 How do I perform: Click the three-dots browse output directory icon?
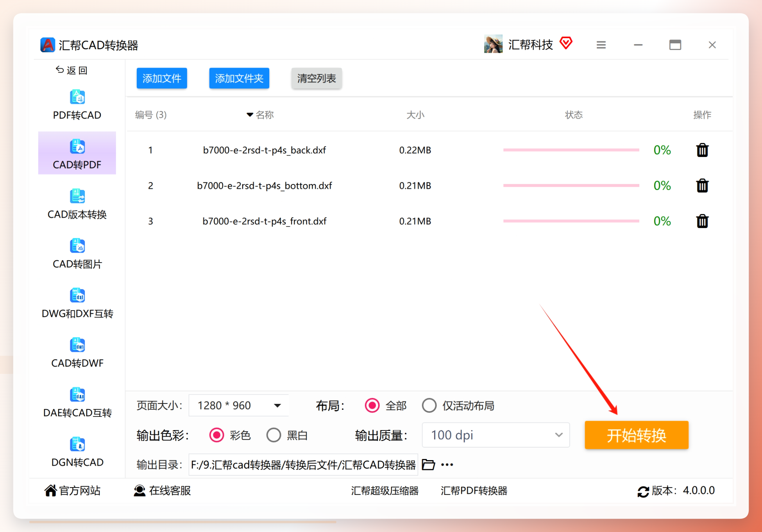coord(447,464)
